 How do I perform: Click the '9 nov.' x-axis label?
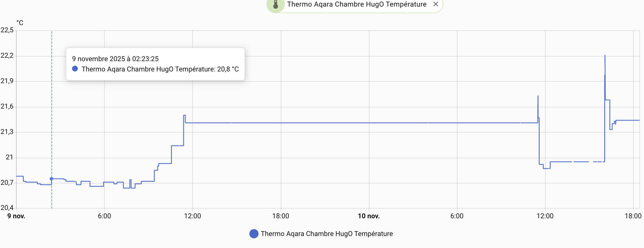coord(16,216)
